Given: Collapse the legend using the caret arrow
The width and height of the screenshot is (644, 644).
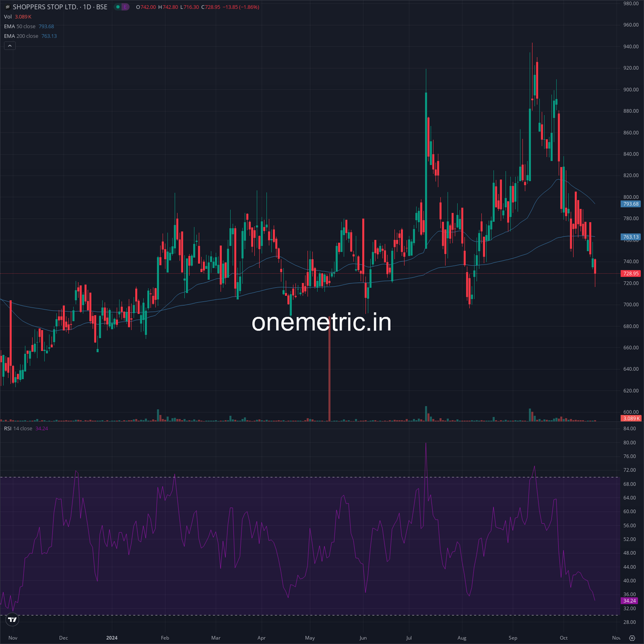Looking at the screenshot, I should [x=9, y=46].
